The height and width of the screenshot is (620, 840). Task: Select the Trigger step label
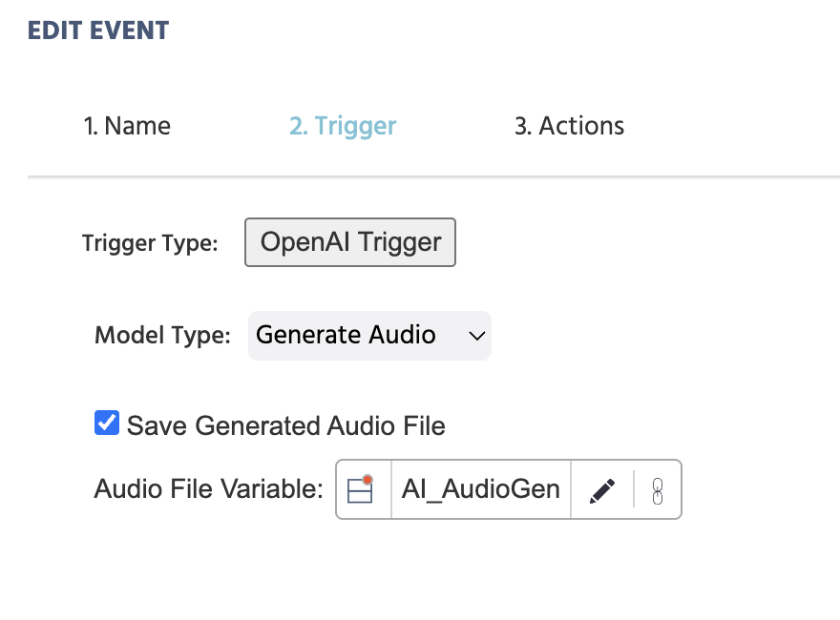point(343,125)
